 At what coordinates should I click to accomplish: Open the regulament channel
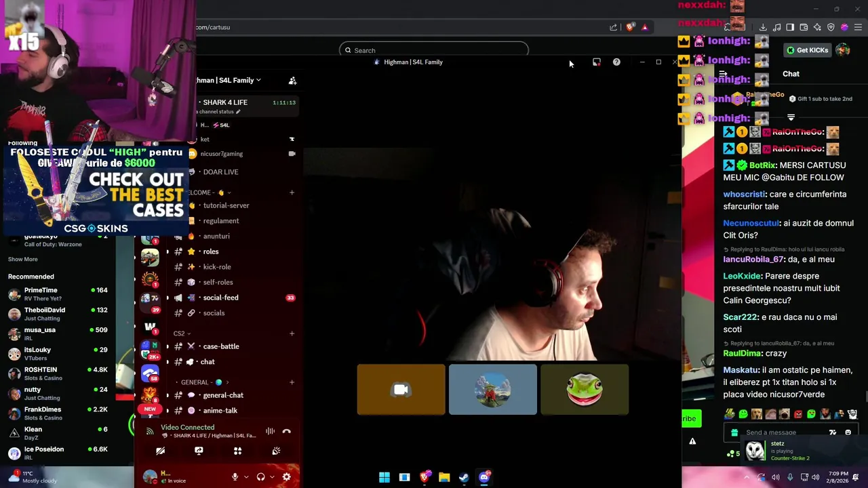[x=221, y=221]
